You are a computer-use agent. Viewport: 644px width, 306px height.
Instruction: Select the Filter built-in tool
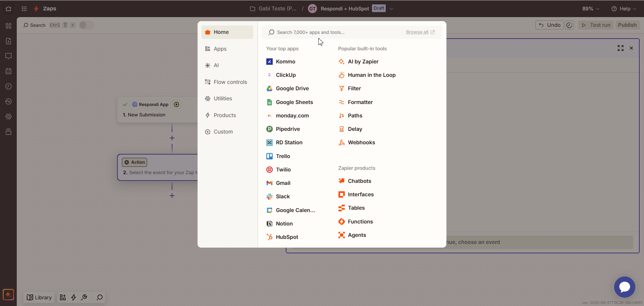350,89
